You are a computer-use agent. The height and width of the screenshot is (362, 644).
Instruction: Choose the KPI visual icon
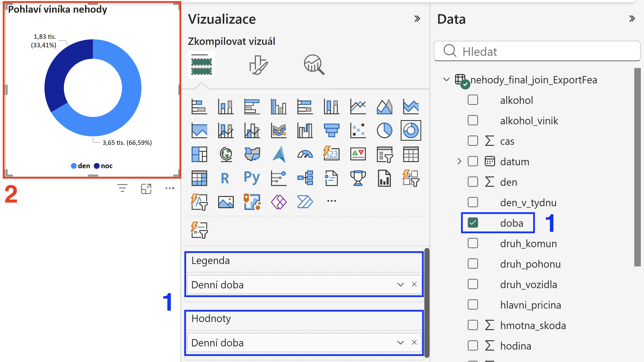coord(358,154)
